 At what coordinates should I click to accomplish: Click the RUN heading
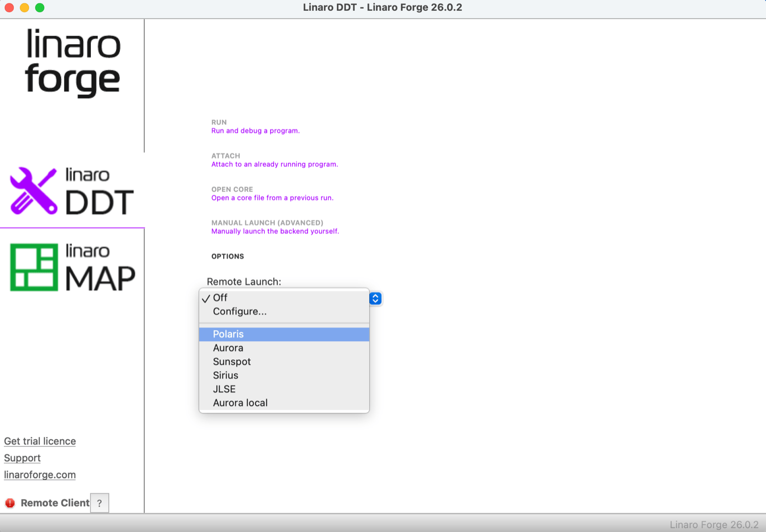[x=219, y=122]
